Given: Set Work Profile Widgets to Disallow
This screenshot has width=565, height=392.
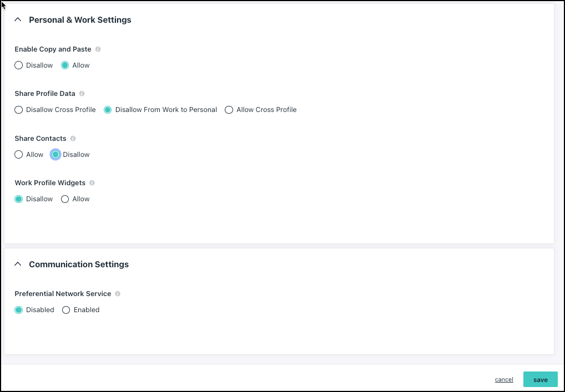Looking at the screenshot, I should (19, 199).
